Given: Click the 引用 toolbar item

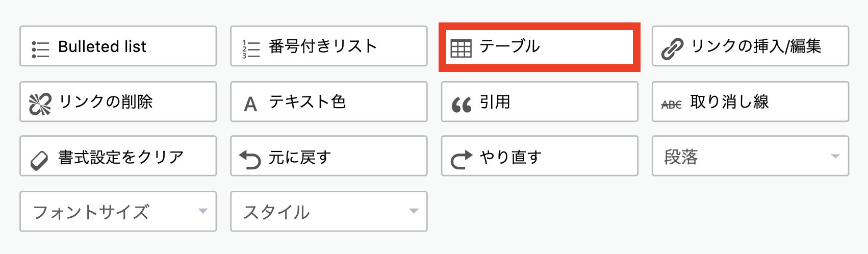Looking at the screenshot, I should tap(540, 101).
